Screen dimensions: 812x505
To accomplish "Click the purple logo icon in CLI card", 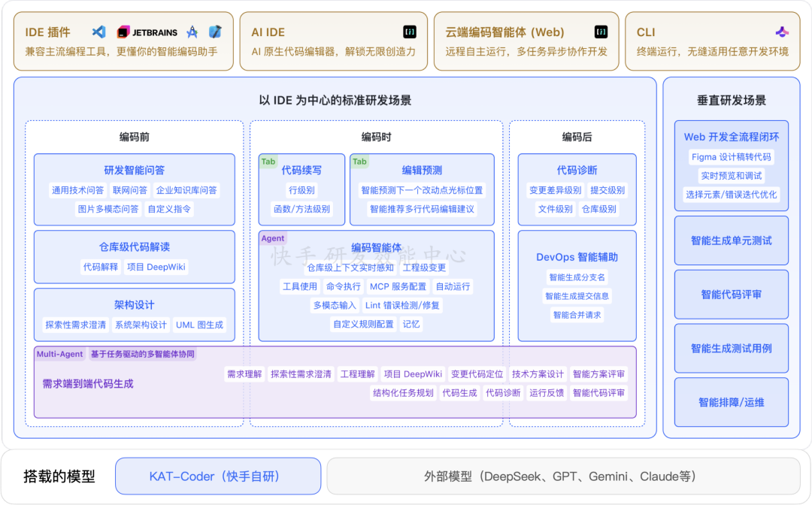I will pos(782,32).
